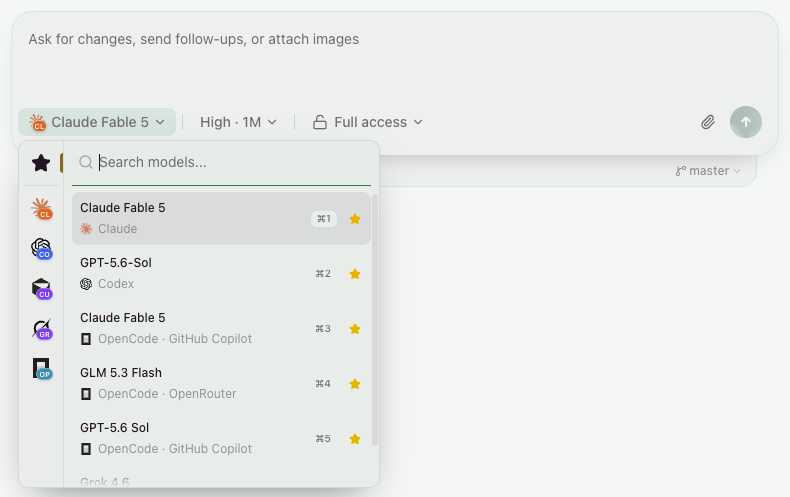This screenshot has width=790, height=497.
Task: Click the paperclip attach icon
Action: [x=708, y=122]
